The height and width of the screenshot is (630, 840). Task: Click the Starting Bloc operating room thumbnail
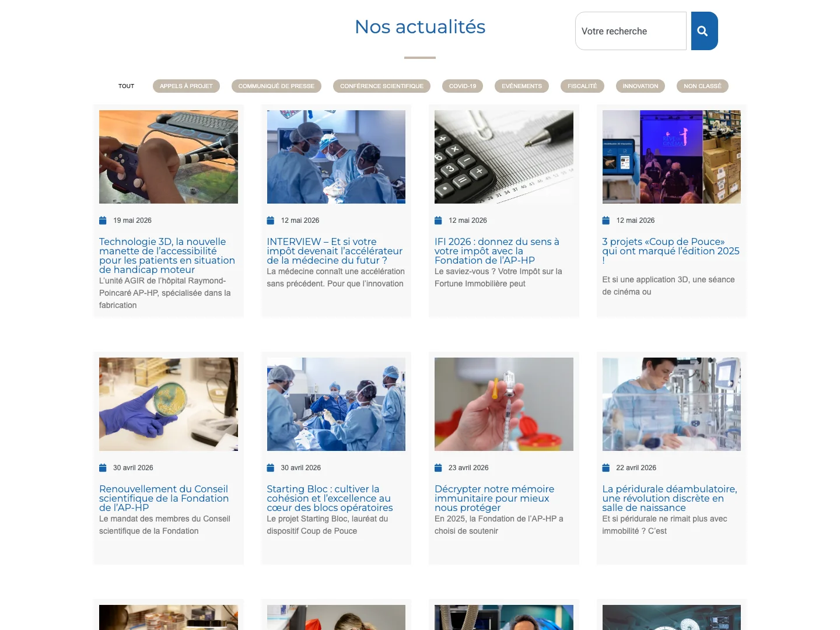[x=336, y=404]
